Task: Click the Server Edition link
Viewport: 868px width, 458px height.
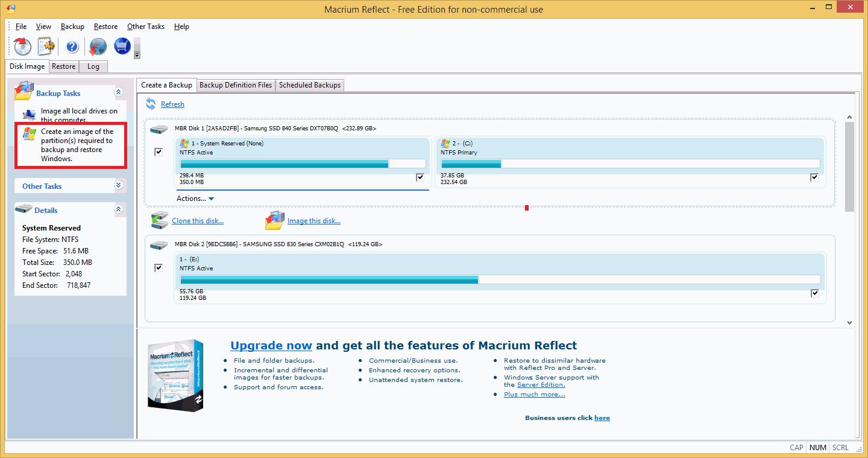Action: (541, 385)
